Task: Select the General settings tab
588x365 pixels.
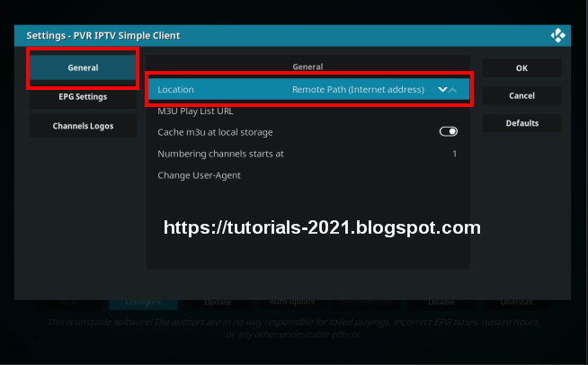Action: point(83,68)
